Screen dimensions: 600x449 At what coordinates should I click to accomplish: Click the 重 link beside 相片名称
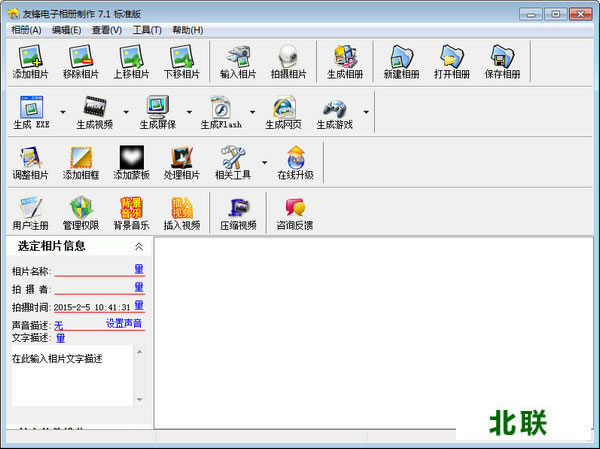139,270
